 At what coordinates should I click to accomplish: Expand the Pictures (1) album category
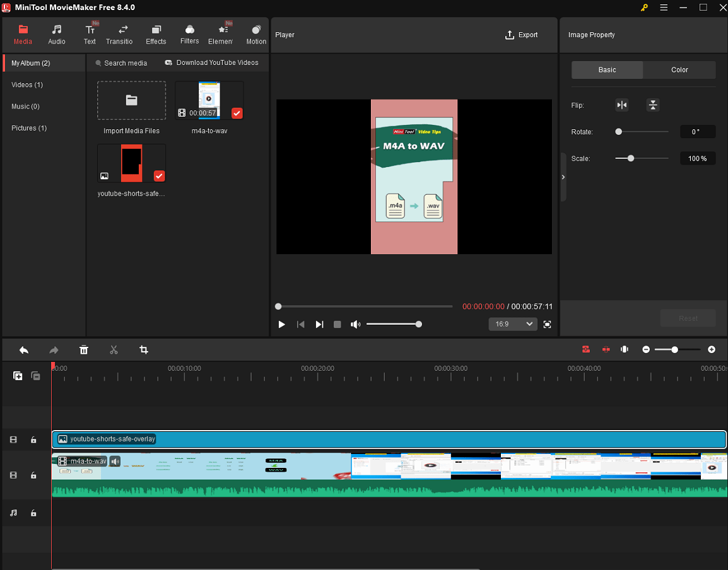[25, 128]
